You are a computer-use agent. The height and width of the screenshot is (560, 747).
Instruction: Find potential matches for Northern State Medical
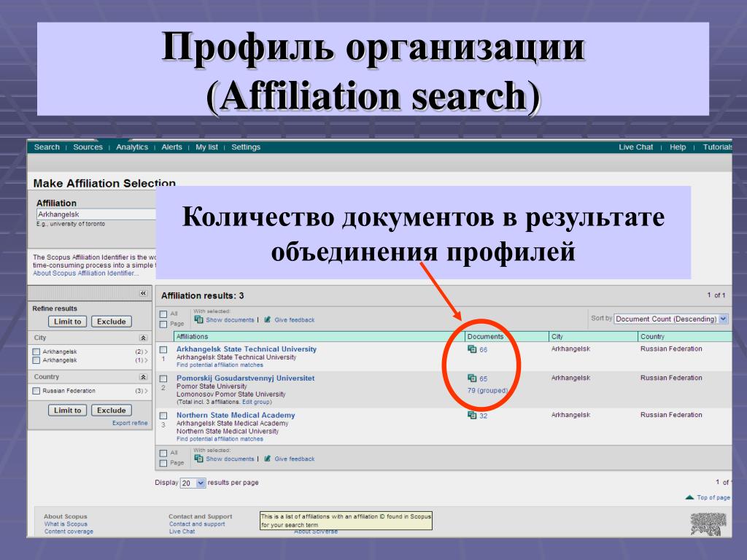click(x=220, y=439)
